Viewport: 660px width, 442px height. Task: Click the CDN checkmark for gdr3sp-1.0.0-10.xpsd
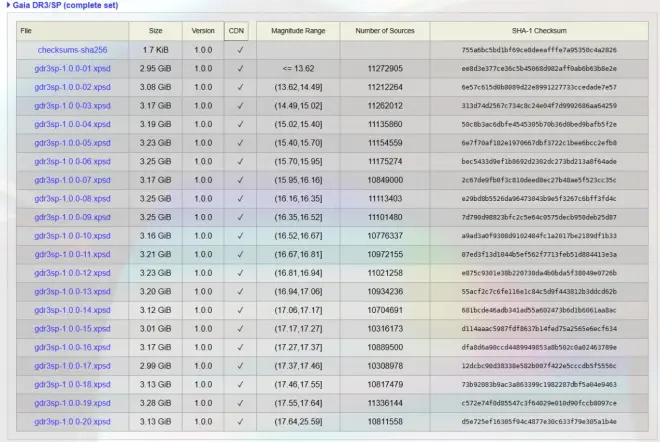tap(240, 236)
